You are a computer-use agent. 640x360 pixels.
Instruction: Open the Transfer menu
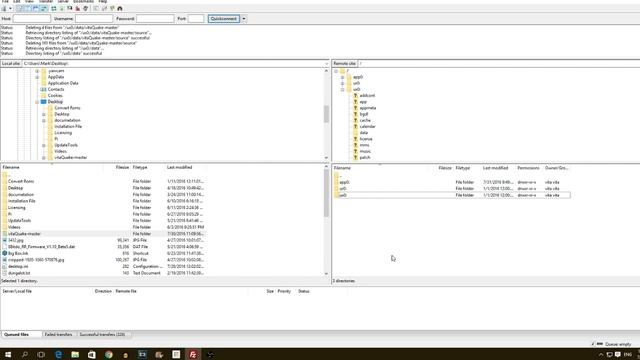click(46, 2)
